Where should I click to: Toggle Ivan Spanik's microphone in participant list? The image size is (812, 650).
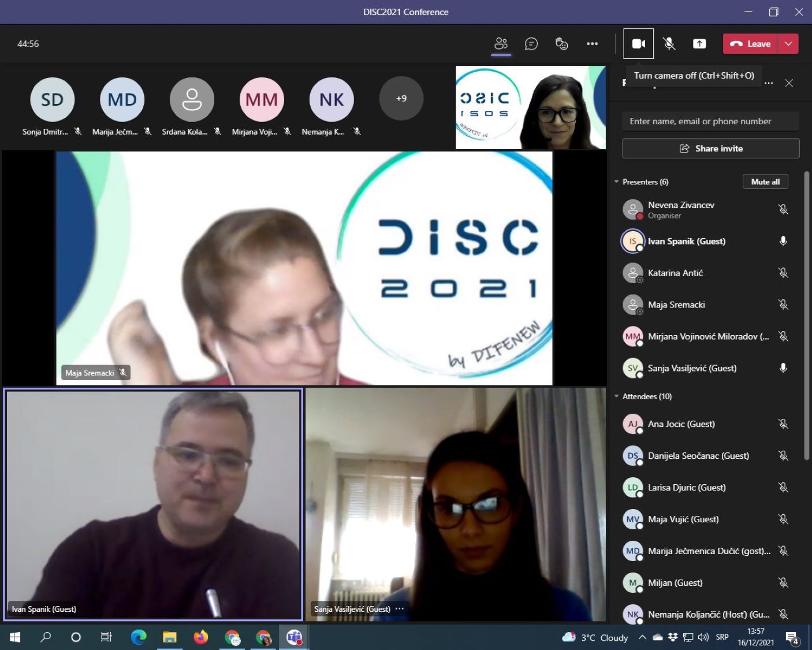(x=783, y=241)
